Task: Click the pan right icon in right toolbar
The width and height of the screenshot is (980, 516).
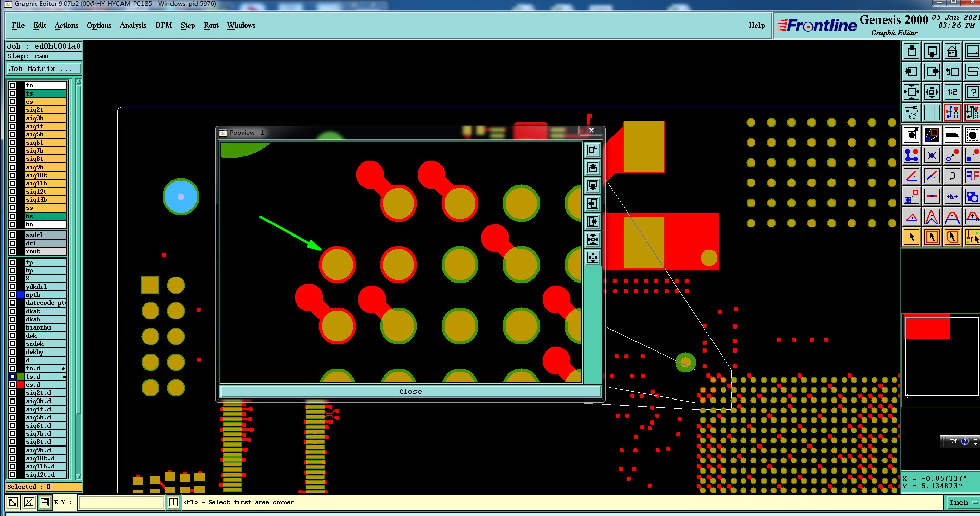Action: (932, 72)
